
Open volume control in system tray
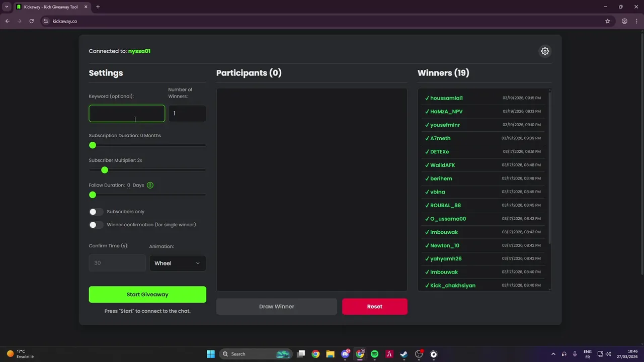[609, 354]
